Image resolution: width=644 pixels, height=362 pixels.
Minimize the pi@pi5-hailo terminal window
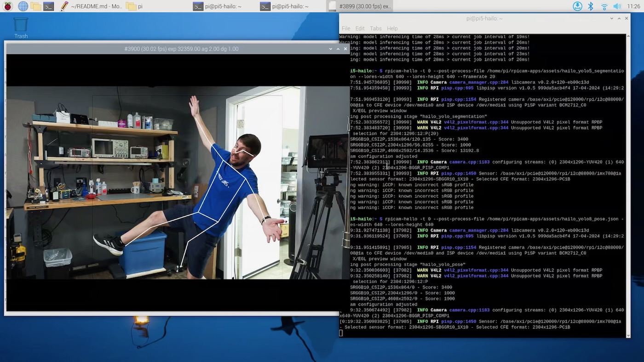612,18
